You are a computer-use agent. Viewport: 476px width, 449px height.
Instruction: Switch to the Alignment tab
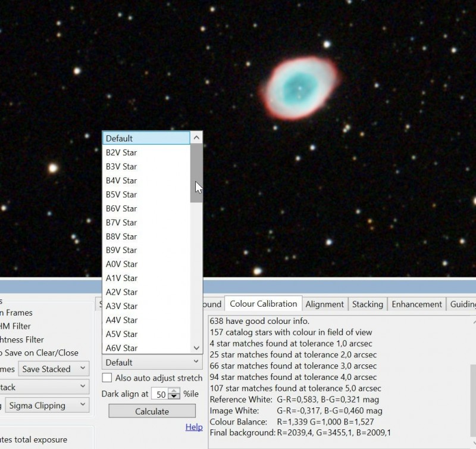pos(324,304)
